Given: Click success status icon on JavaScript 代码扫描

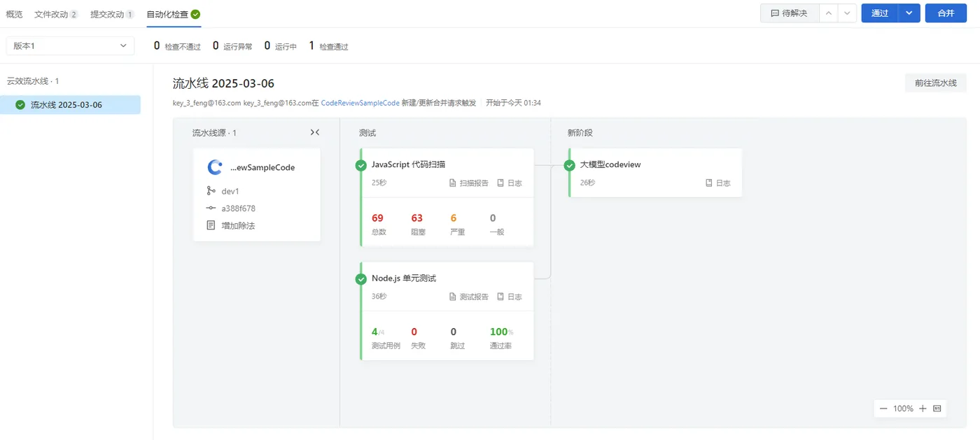Looking at the screenshot, I should pyautogui.click(x=360, y=165).
